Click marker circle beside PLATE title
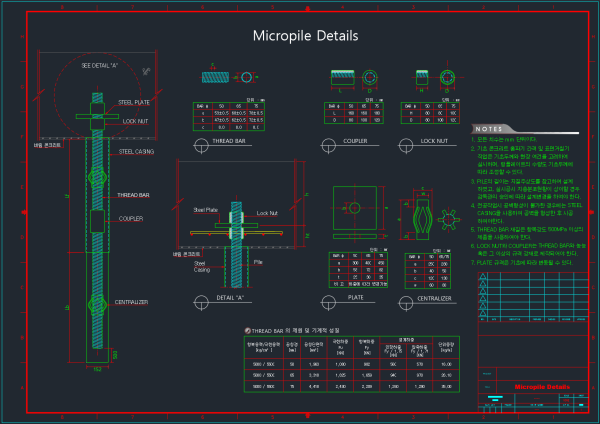The height and width of the screenshot is (424, 600). point(328,303)
